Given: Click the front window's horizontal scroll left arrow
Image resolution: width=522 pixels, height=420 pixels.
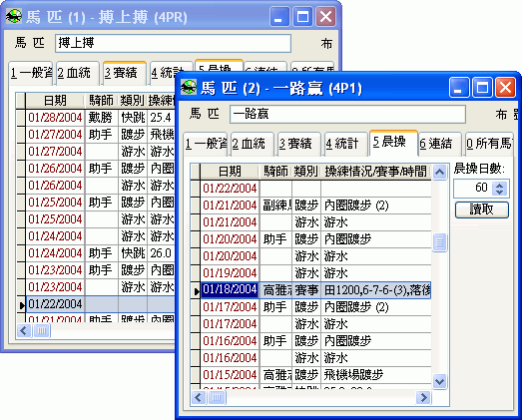Looking at the screenshot, I should pyautogui.click(x=199, y=397).
